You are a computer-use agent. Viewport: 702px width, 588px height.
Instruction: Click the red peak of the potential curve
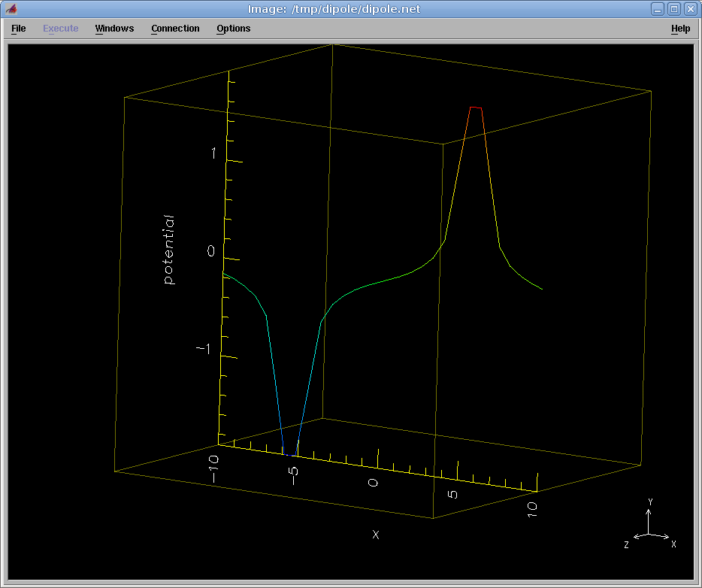pyautogui.click(x=476, y=108)
